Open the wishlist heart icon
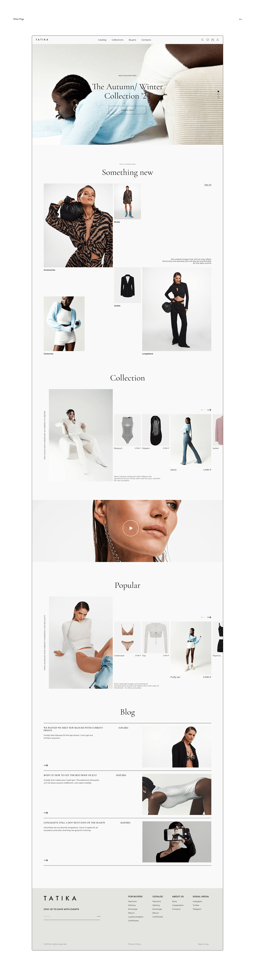Viewport: 255px width, 980px height. [208, 40]
